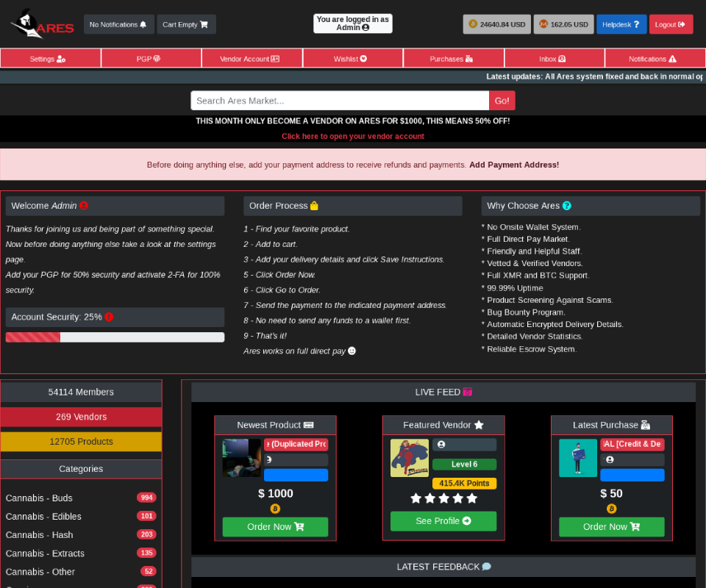Switch to the Inbox tab
706x588 pixels.
(x=554, y=57)
